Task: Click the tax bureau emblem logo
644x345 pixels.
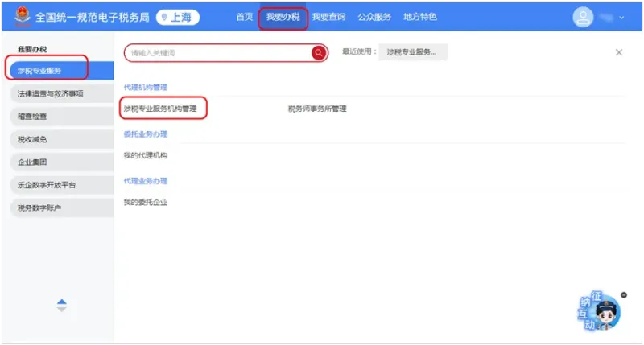Action: tap(23, 15)
